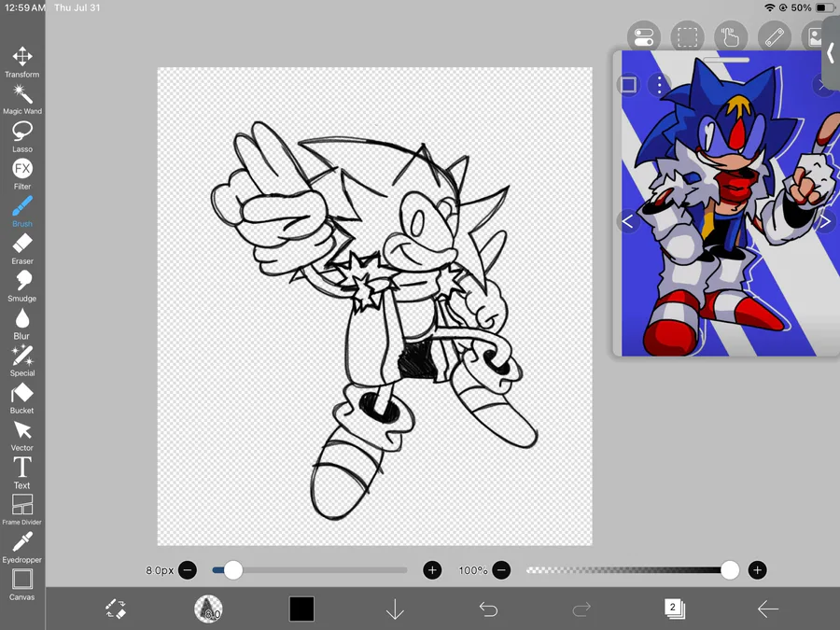Open the FX Filter tool
Screen dimensions: 840x630
[x=22, y=175]
